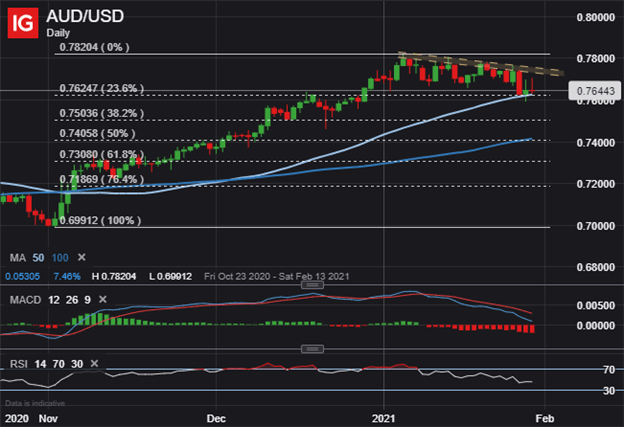The width and height of the screenshot is (624, 427).
Task: Click the Daily timeframe label
Action: (x=58, y=33)
